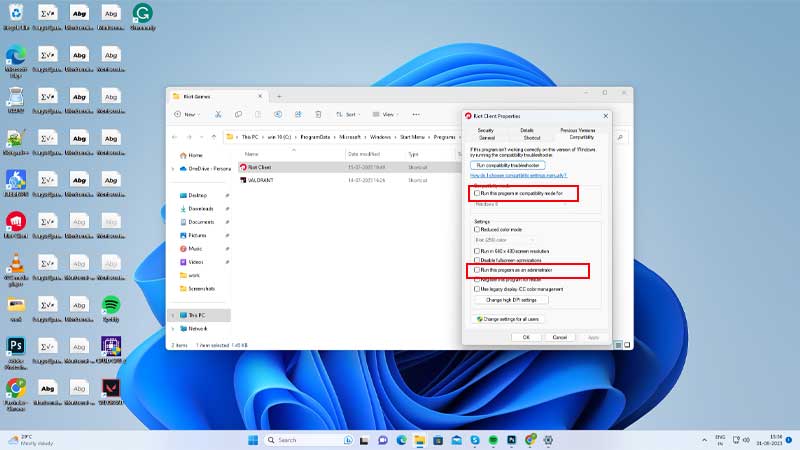The height and width of the screenshot is (450, 800).
Task: Select the VALORANT desktop icon
Action: (111, 392)
